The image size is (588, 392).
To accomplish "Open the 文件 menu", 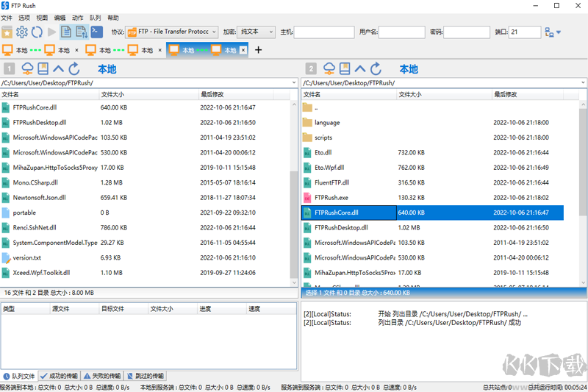I will pos(7,18).
